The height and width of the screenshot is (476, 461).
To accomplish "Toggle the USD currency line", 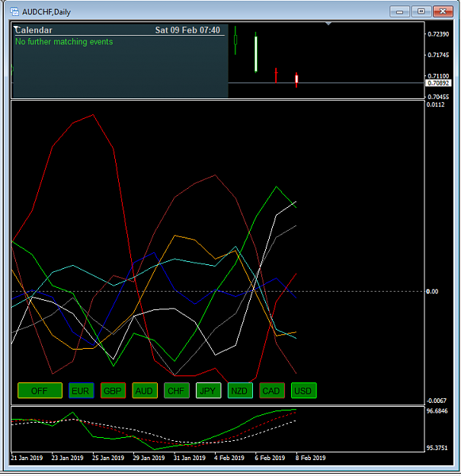I will pos(304,391).
